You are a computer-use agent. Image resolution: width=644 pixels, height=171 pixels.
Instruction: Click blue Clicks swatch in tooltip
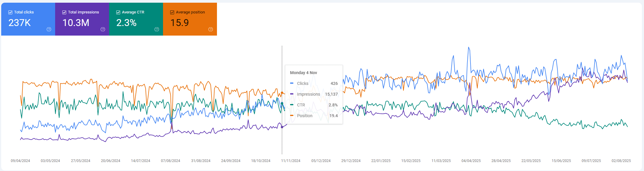(x=292, y=83)
